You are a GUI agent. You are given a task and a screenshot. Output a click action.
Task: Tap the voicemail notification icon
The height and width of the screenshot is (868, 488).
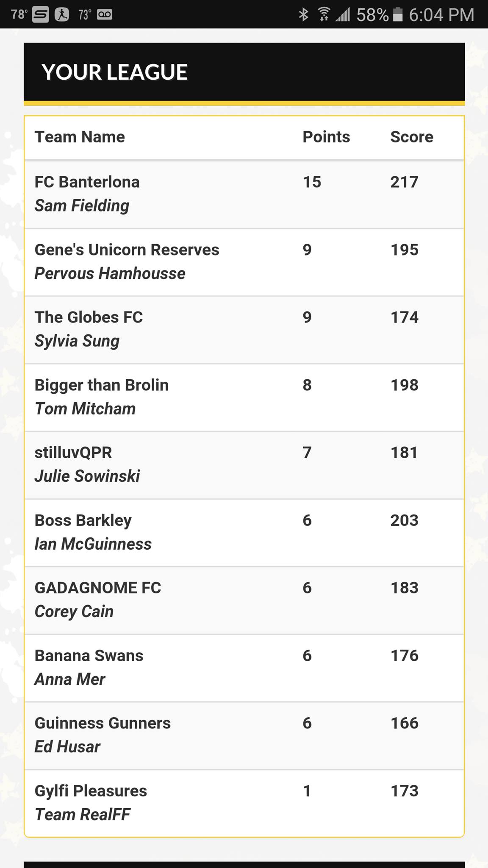click(105, 15)
